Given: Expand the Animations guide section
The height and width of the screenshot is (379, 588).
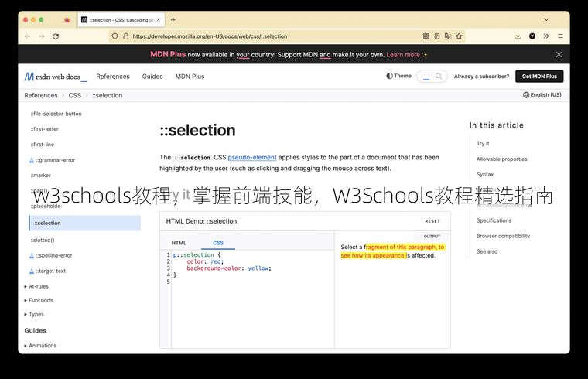Looking at the screenshot, I should tap(40, 346).
